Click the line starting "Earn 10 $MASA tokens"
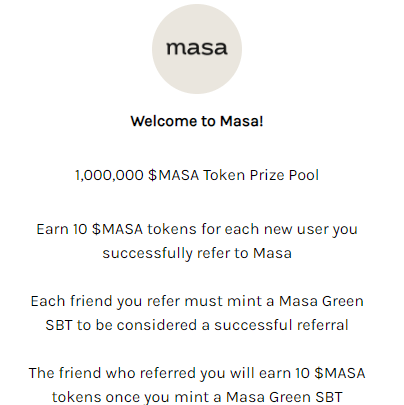 click(x=197, y=230)
